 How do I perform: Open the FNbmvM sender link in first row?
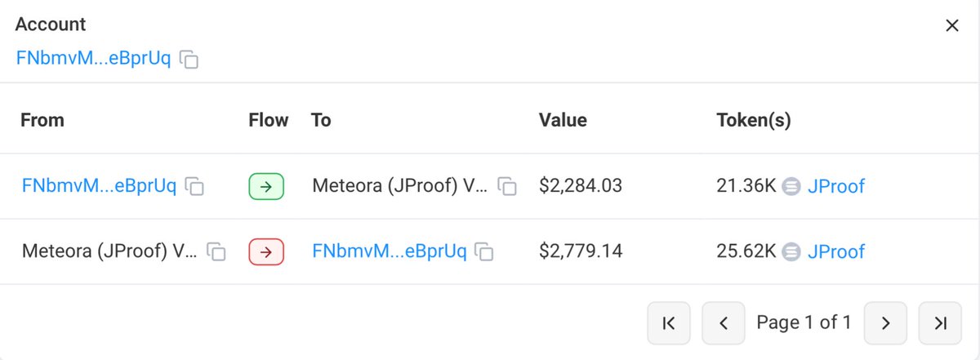(98, 185)
